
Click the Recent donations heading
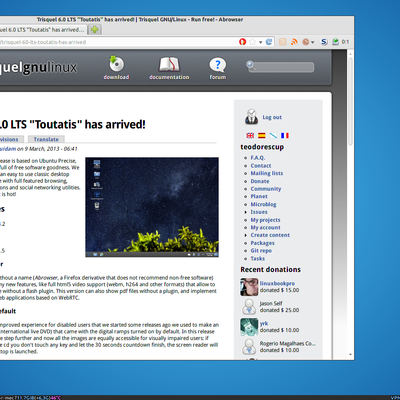270,269
